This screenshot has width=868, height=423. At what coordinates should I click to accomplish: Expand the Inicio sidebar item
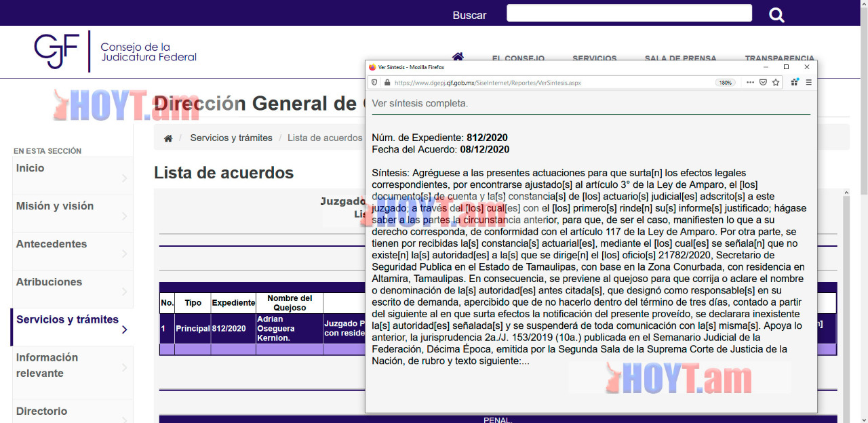124,178
